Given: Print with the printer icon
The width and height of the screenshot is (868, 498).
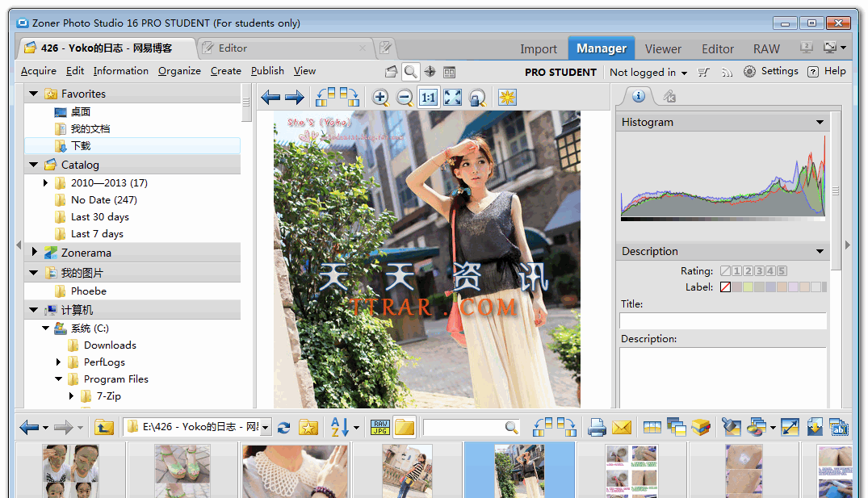Looking at the screenshot, I should (597, 427).
